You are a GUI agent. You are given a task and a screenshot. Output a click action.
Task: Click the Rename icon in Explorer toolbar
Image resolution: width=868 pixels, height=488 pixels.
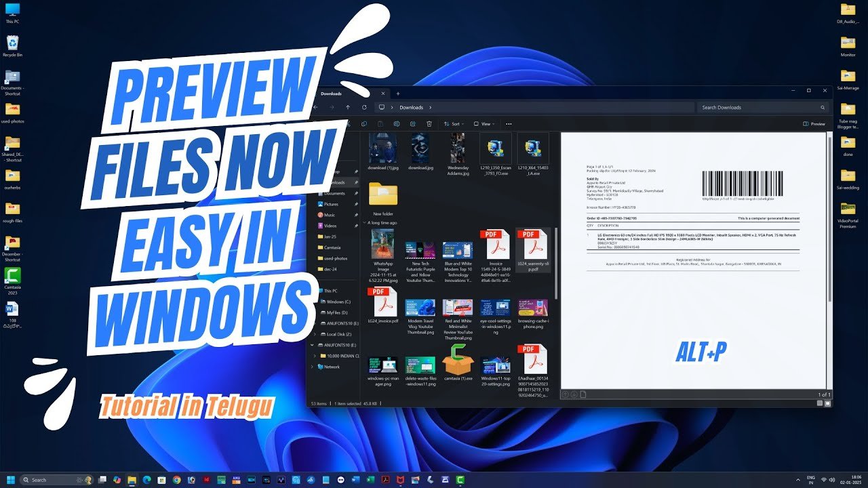point(397,124)
